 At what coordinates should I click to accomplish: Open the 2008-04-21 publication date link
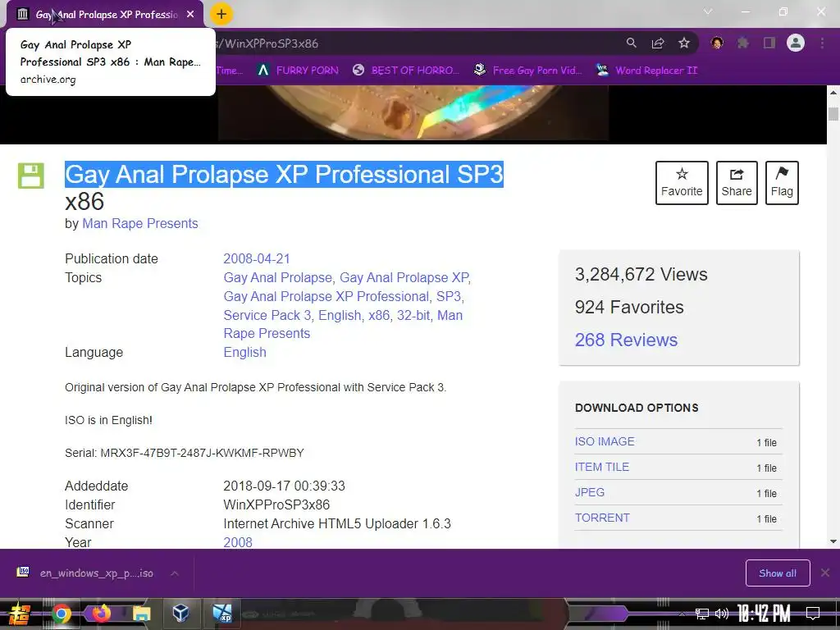click(257, 258)
